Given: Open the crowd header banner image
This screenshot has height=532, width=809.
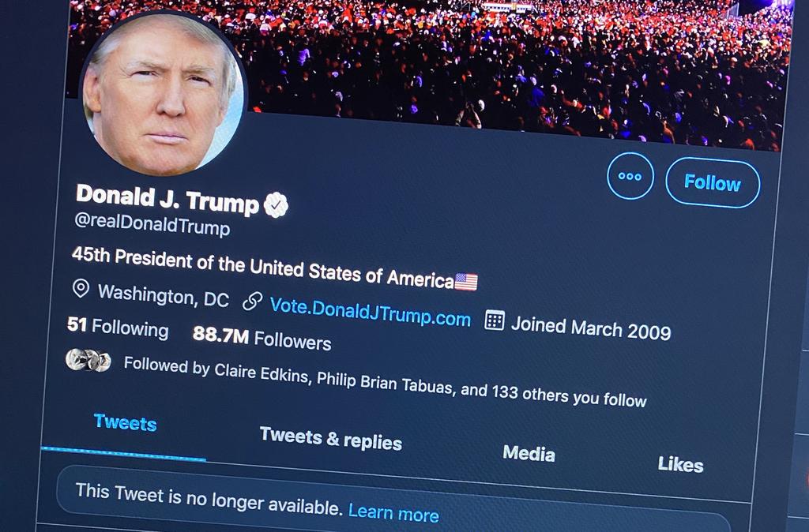Looking at the screenshot, I should click(516, 67).
